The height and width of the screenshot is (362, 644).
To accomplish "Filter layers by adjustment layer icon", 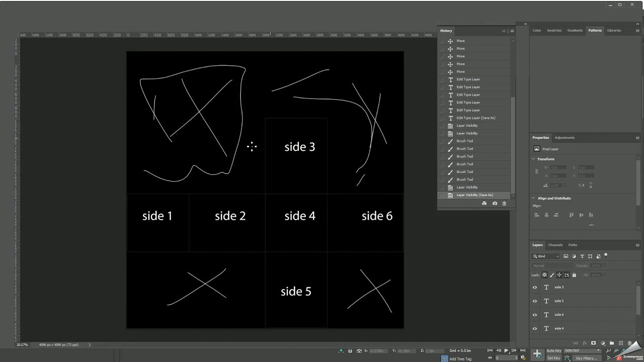I will (574, 256).
